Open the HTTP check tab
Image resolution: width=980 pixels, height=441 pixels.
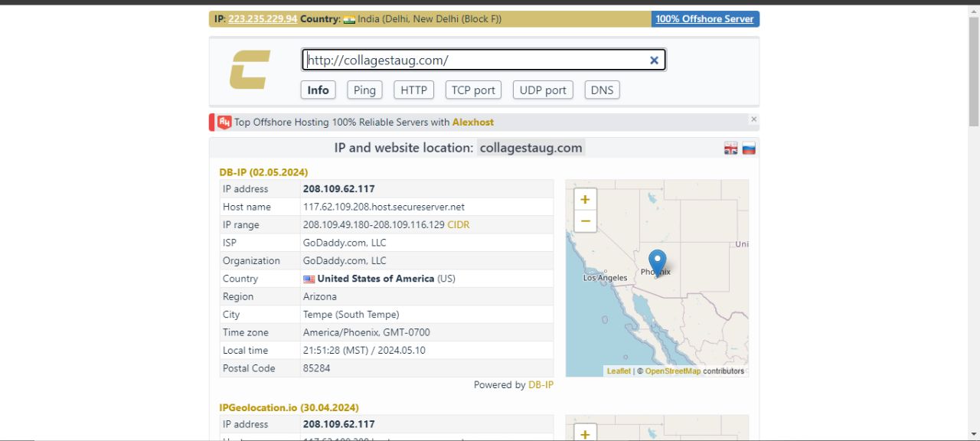413,90
